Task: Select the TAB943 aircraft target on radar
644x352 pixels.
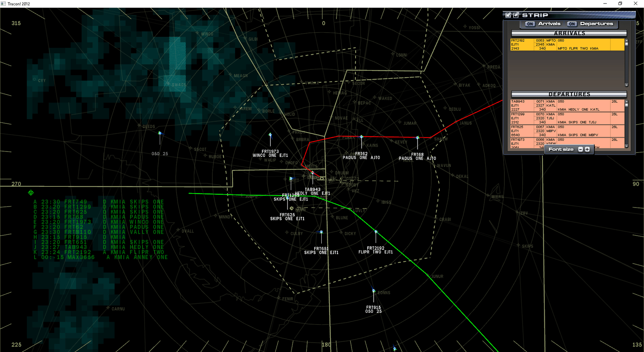Action: pos(312,173)
